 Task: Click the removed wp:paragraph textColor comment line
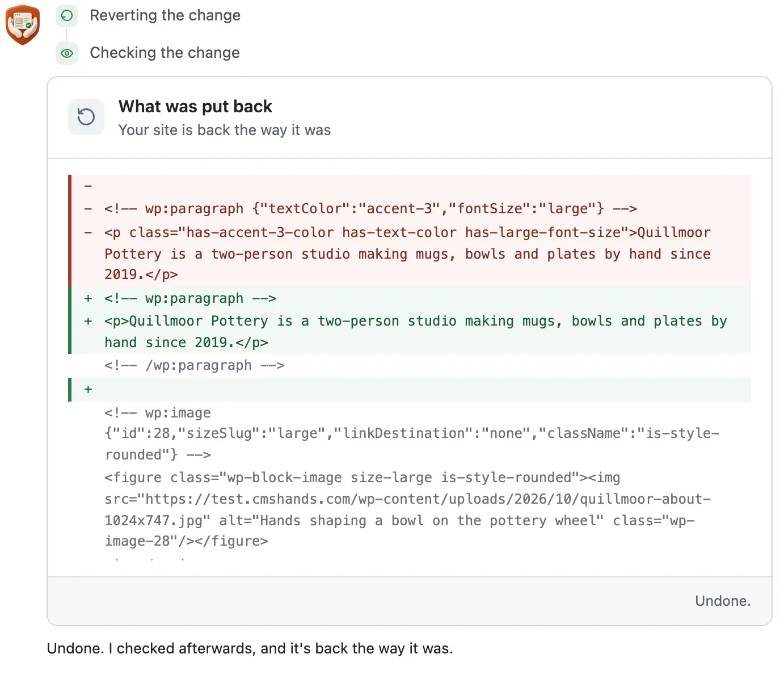(x=410, y=209)
